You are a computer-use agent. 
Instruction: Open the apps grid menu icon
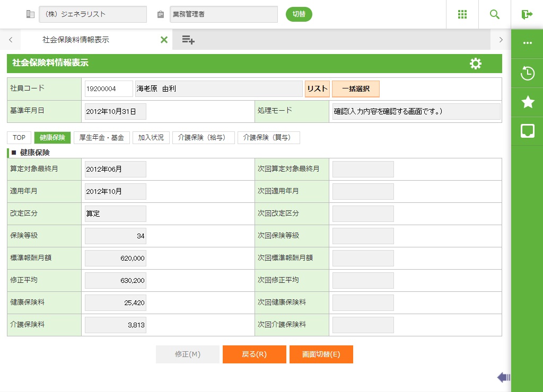(x=462, y=14)
